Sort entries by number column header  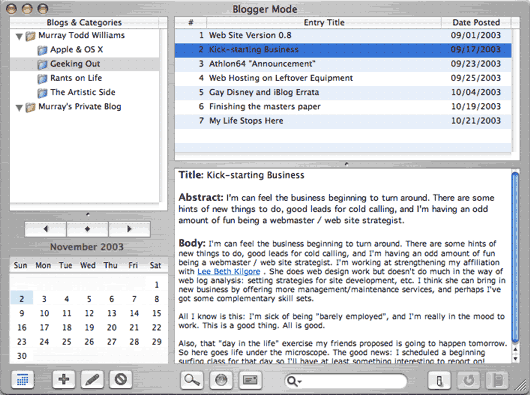(x=191, y=23)
